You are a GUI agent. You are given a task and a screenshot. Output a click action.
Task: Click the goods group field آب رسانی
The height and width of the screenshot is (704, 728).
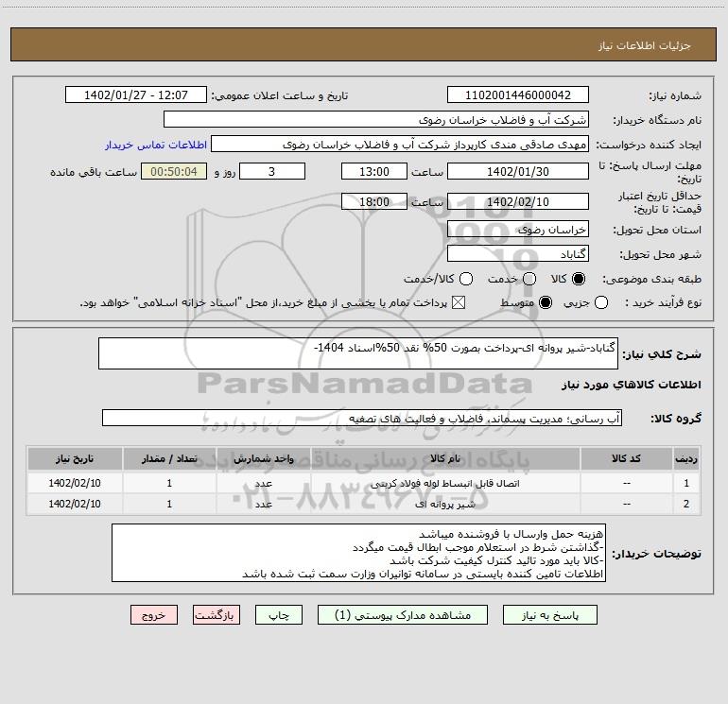point(362,418)
